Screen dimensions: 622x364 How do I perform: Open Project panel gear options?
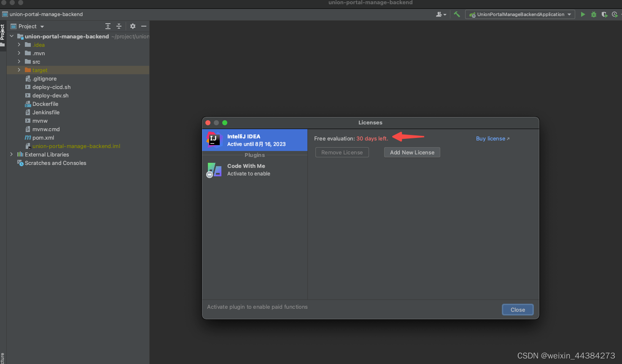coord(133,26)
